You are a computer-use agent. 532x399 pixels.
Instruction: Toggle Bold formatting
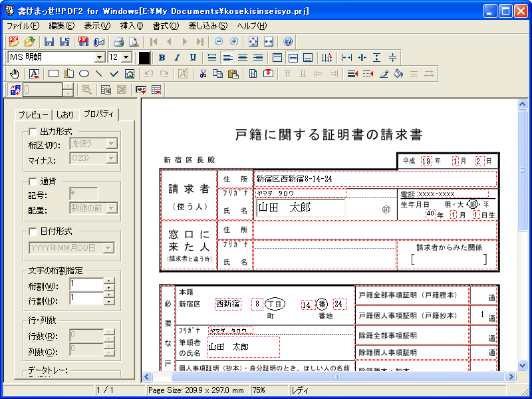click(162, 58)
